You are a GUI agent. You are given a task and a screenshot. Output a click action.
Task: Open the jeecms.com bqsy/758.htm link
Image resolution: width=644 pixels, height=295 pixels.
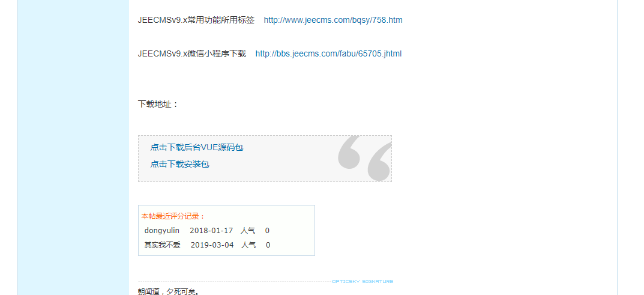click(333, 20)
